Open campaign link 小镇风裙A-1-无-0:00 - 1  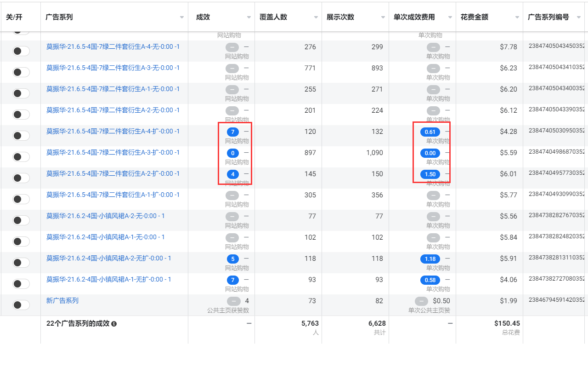tap(106, 237)
